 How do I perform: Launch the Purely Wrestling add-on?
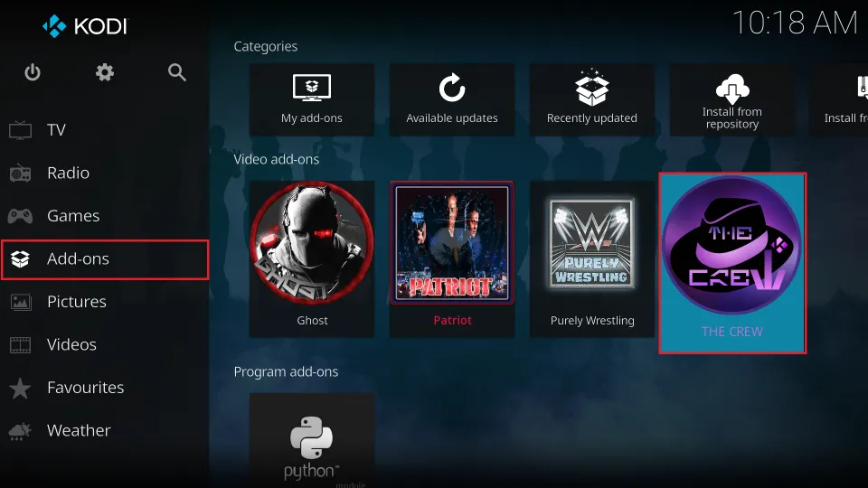coord(591,259)
